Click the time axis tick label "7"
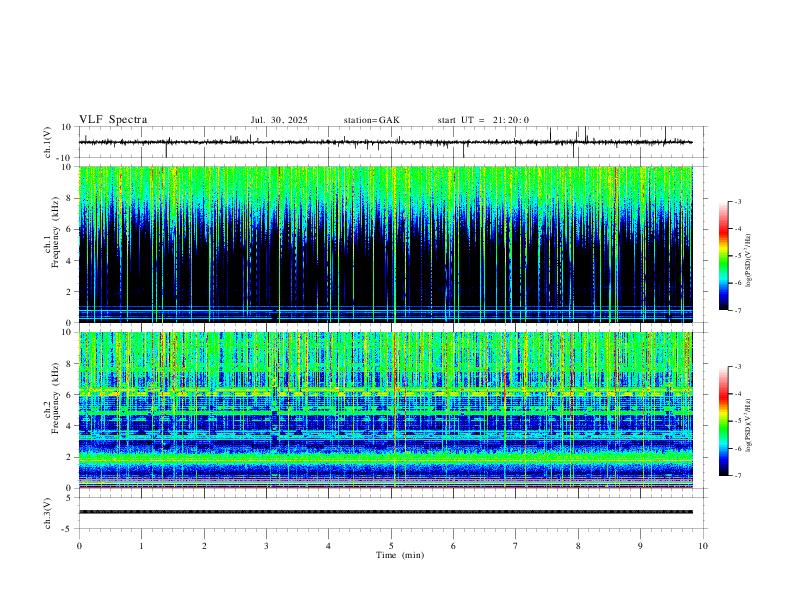 [x=516, y=546]
